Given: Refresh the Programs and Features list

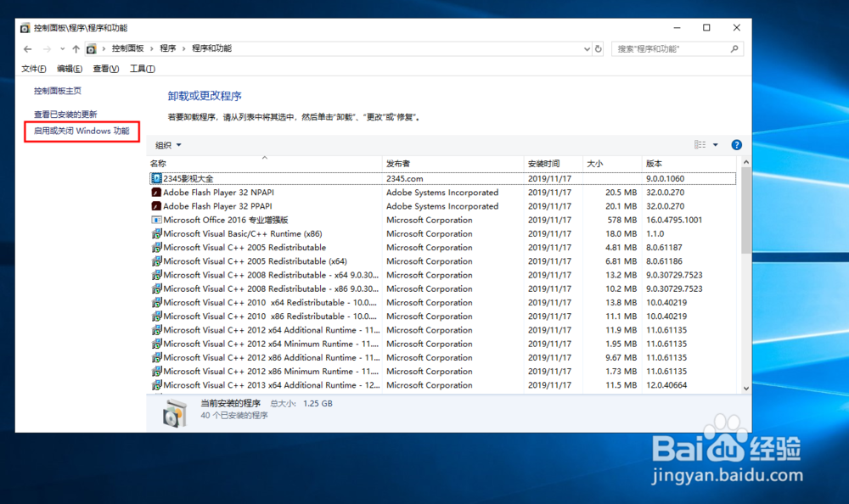Looking at the screenshot, I should (x=599, y=48).
